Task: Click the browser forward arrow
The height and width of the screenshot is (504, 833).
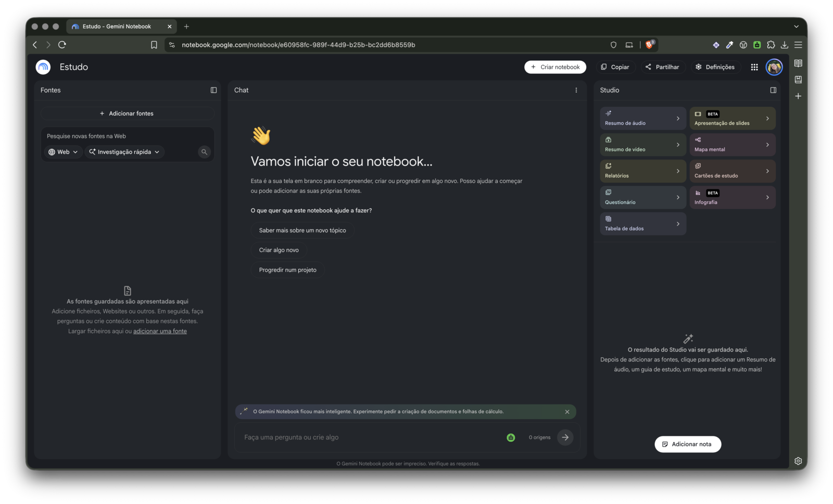Action: coord(48,45)
